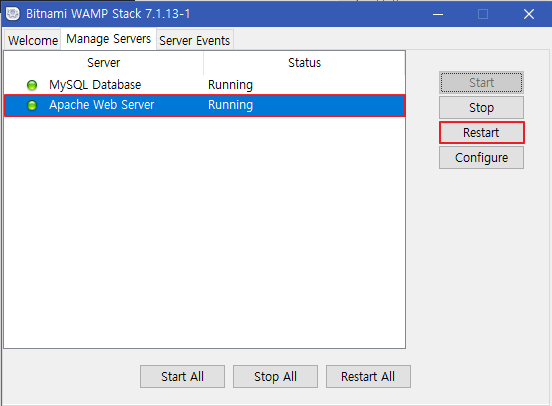
Task: Select the Manage Servers tab
Action: point(108,39)
